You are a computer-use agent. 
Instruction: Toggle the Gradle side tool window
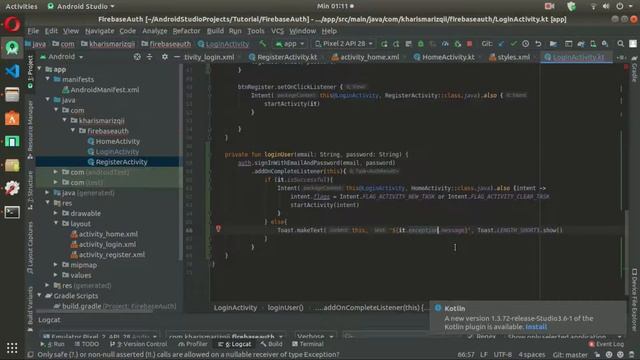pos(634,69)
